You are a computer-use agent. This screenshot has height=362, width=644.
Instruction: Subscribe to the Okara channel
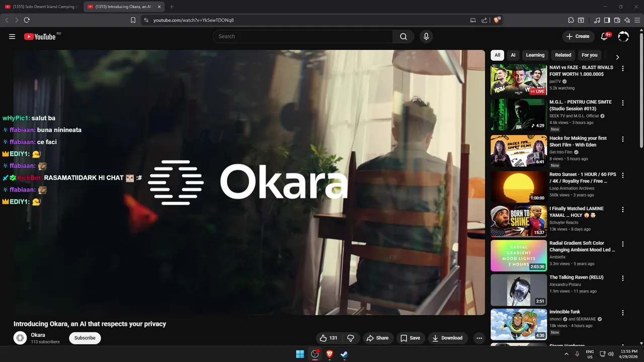pyautogui.click(x=85, y=338)
